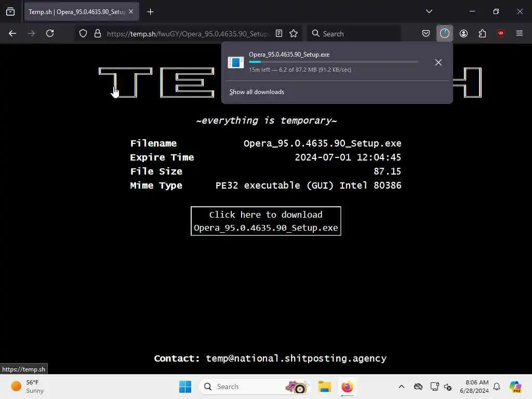The image size is (532, 399).
Task: Open the Windows Start menu
Action: (x=185, y=387)
